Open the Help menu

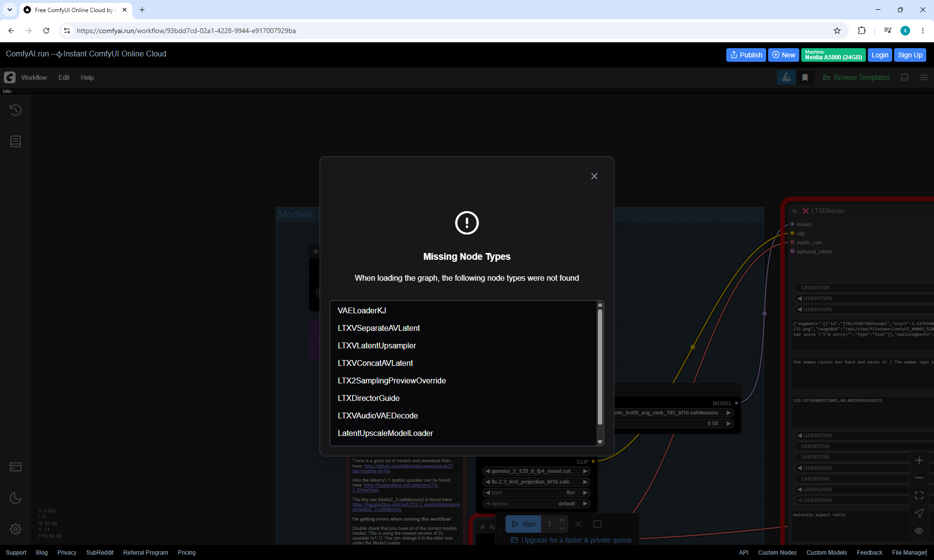(87, 77)
